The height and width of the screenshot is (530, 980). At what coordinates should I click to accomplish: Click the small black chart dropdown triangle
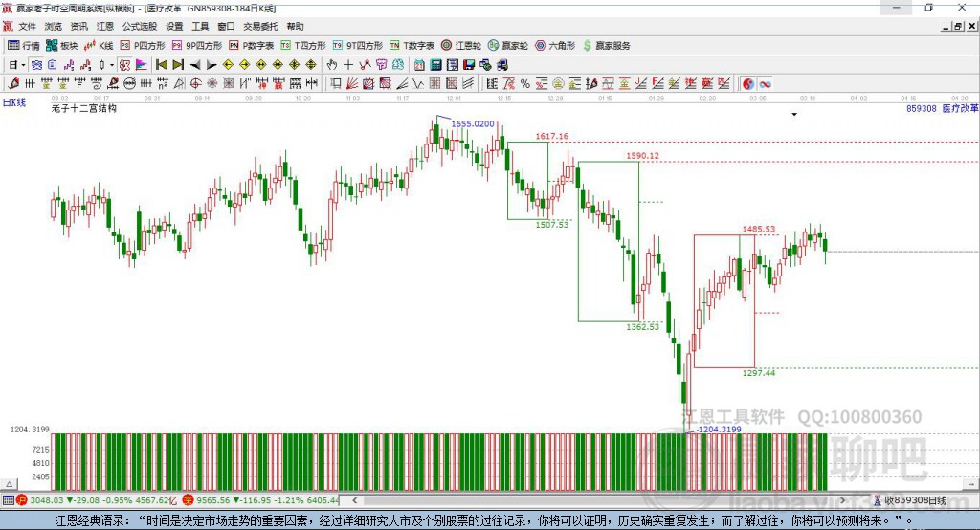click(794, 115)
